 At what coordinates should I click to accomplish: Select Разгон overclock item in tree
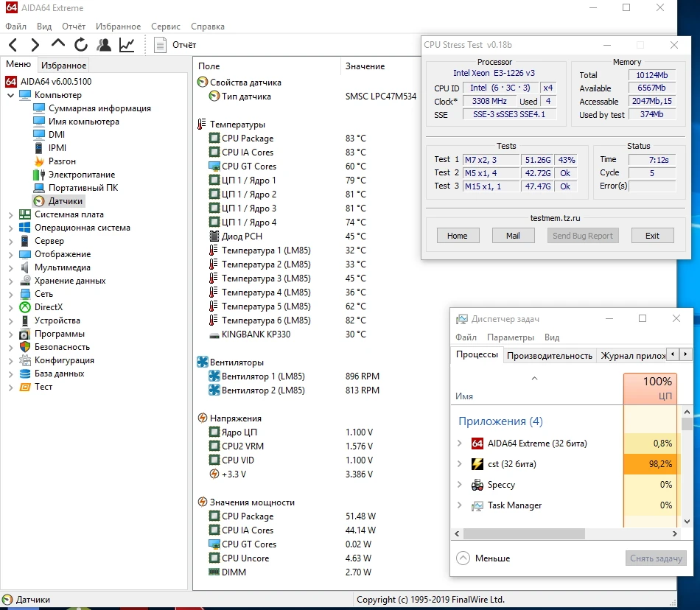point(62,161)
